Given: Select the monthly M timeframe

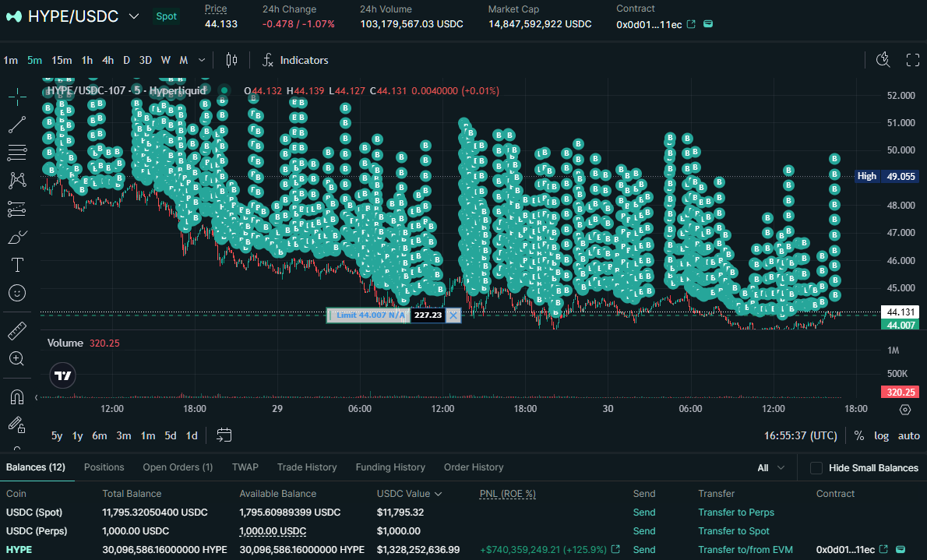Looking at the screenshot, I should (183, 60).
